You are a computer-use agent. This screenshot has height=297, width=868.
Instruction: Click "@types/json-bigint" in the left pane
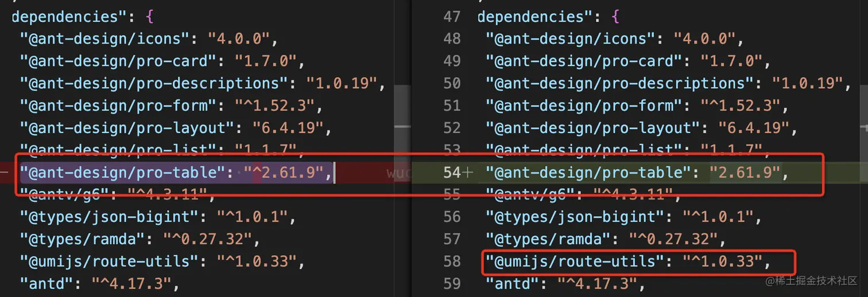[109, 217]
